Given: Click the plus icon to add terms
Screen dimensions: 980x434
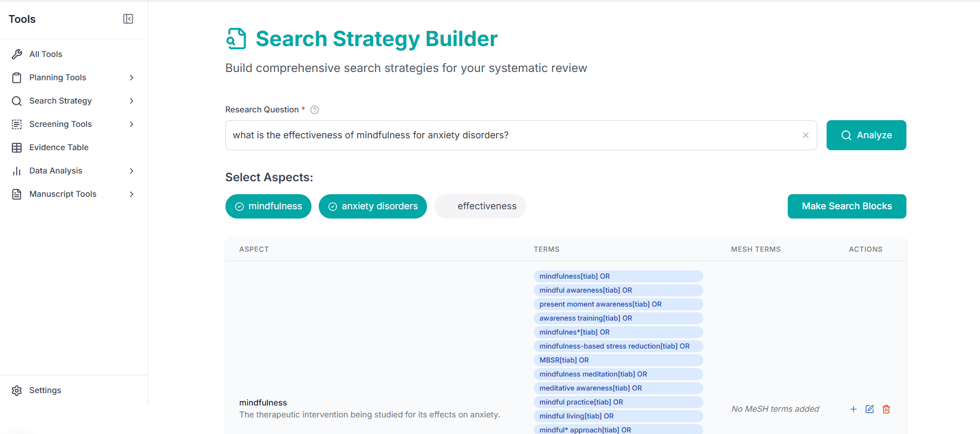Looking at the screenshot, I should [853, 409].
